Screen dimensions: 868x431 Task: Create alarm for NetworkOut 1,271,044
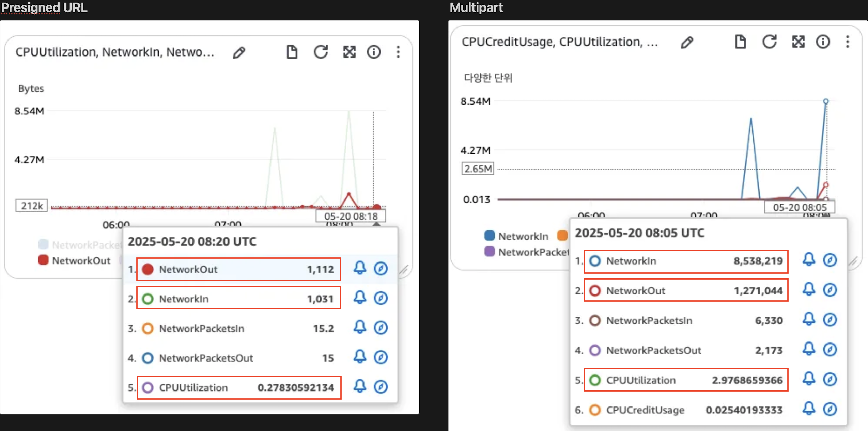[x=809, y=290]
